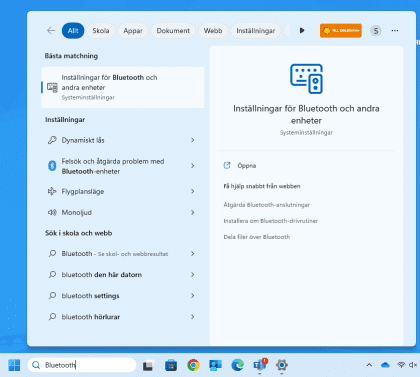Select the Dokument filter tab
Image resolution: width=420 pixels, height=377 pixels.
[x=173, y=31]
